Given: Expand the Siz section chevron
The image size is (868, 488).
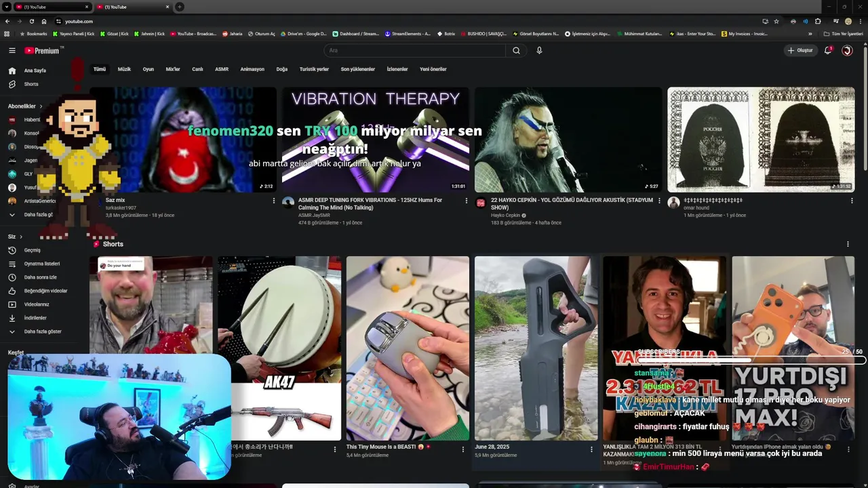Looking at the screenshot, I should (21, 237).
